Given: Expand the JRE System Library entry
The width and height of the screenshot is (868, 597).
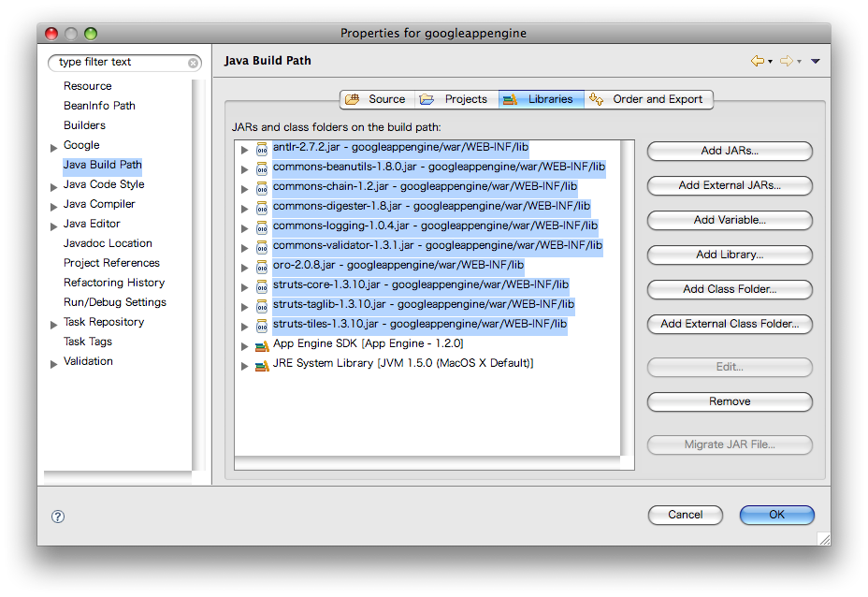Looking at the screenshot, I should pyautogui.click(x=244, y=365).
